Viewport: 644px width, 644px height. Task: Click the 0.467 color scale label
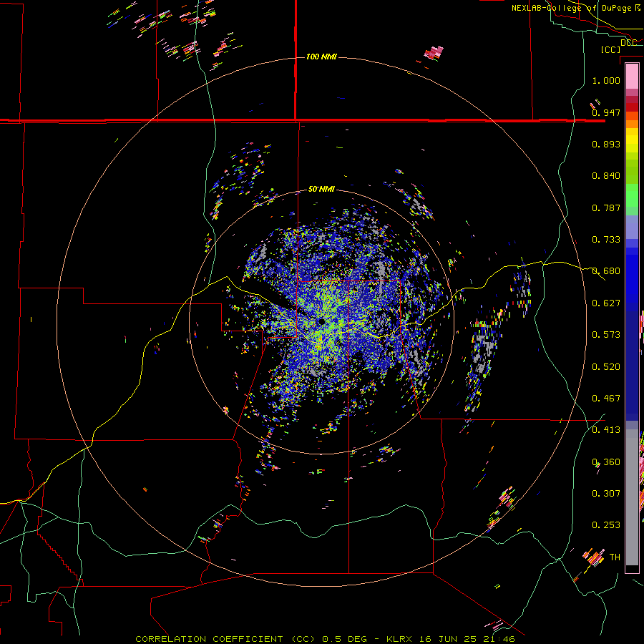coord(606,399)
